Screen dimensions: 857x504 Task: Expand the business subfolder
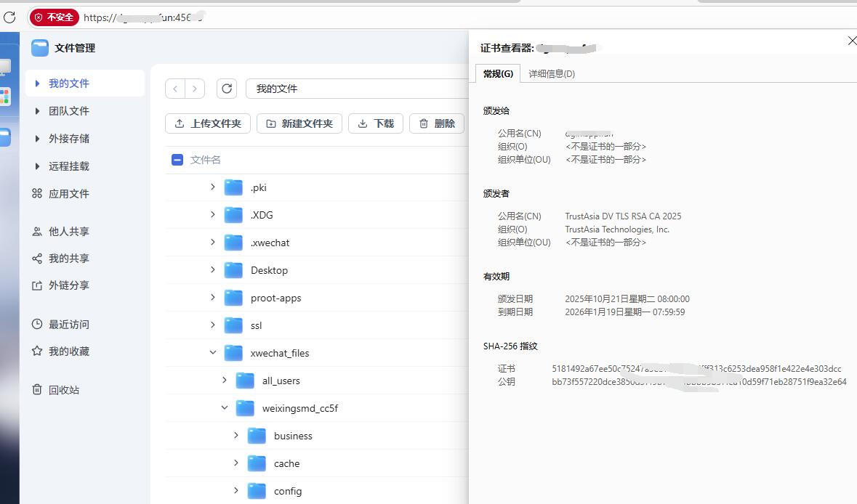(235, 435)
